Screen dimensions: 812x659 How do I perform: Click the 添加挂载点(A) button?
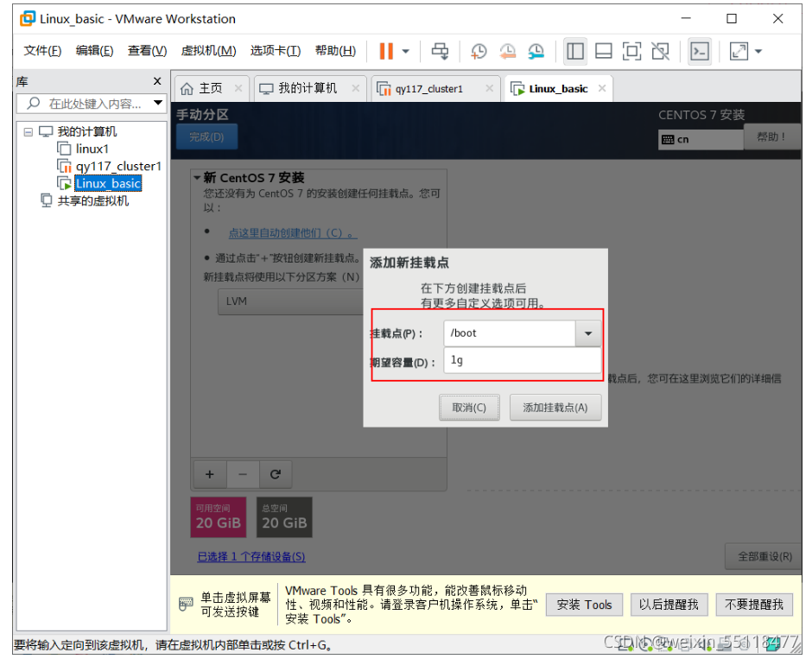(x=555, y=408)
